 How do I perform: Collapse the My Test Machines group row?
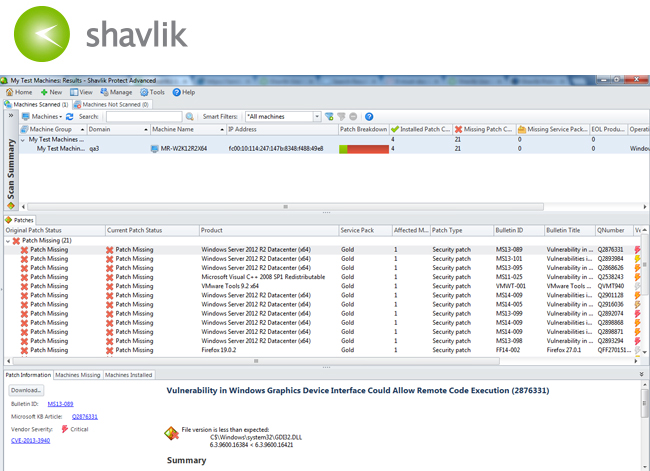[23, 140]
